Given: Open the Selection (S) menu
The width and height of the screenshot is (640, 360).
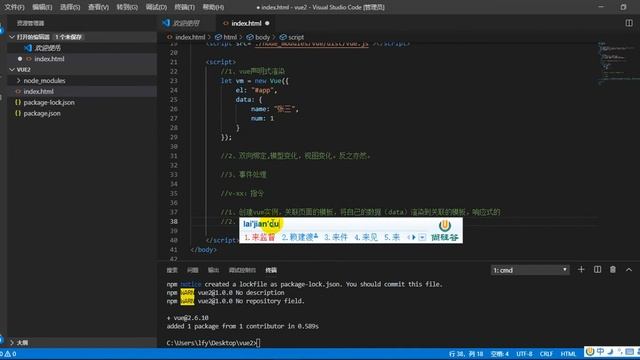Looking at the screenshot, I should [x=70, y=7].
